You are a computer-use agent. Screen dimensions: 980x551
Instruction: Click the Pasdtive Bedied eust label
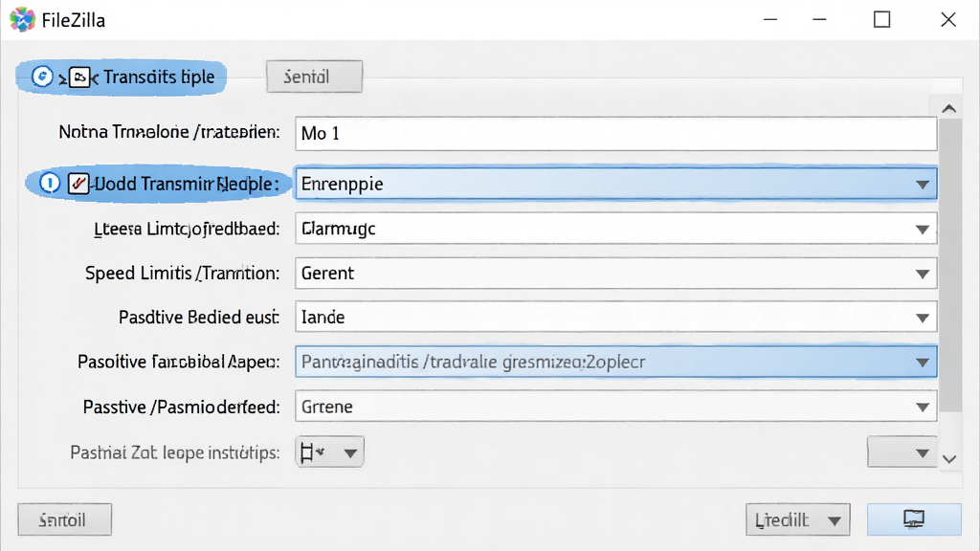click(199, 318)
